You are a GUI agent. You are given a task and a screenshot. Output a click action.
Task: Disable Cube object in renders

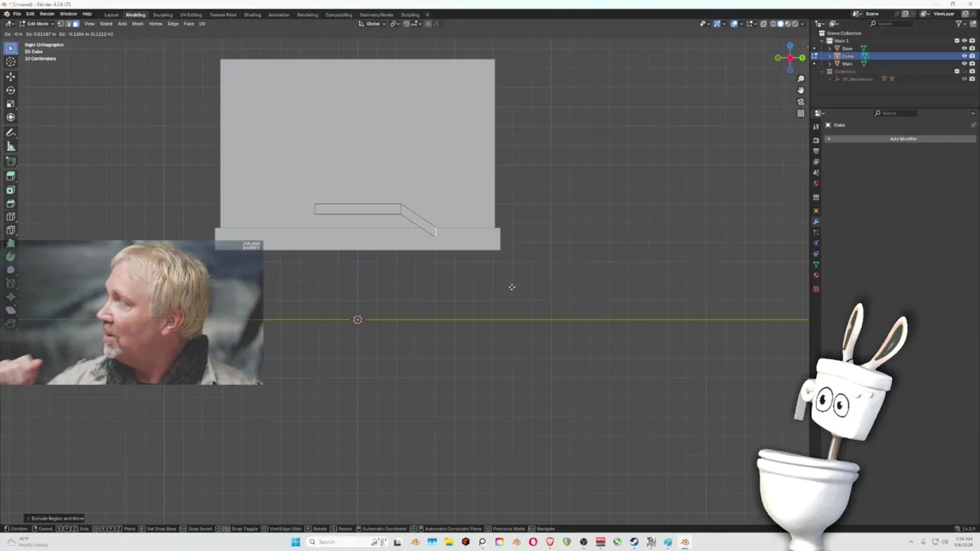coord(972,56)
